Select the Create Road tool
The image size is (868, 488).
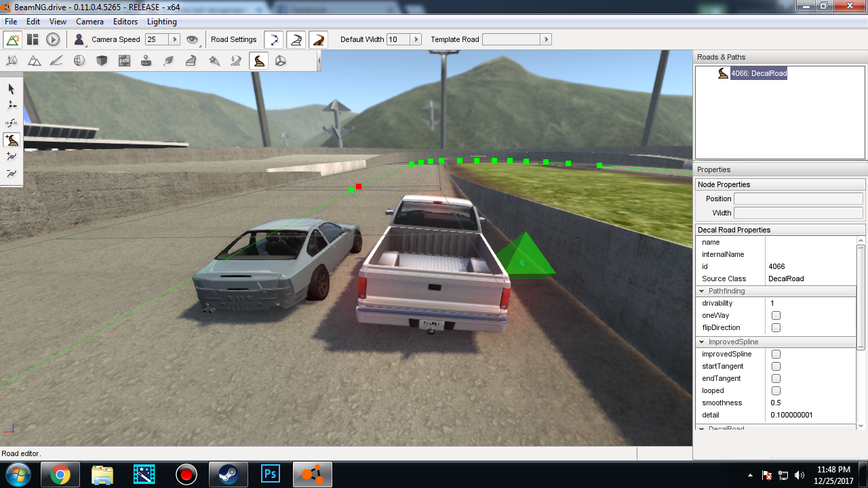pyautogui.click(x=12, y=140)
